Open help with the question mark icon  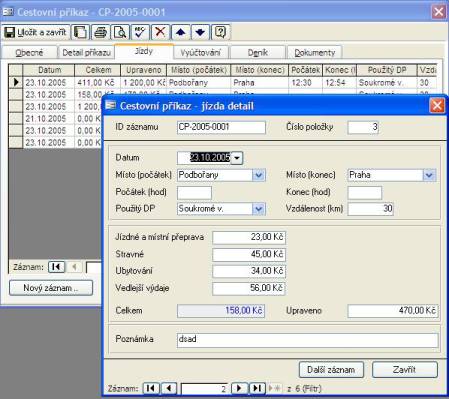(220, 33)
